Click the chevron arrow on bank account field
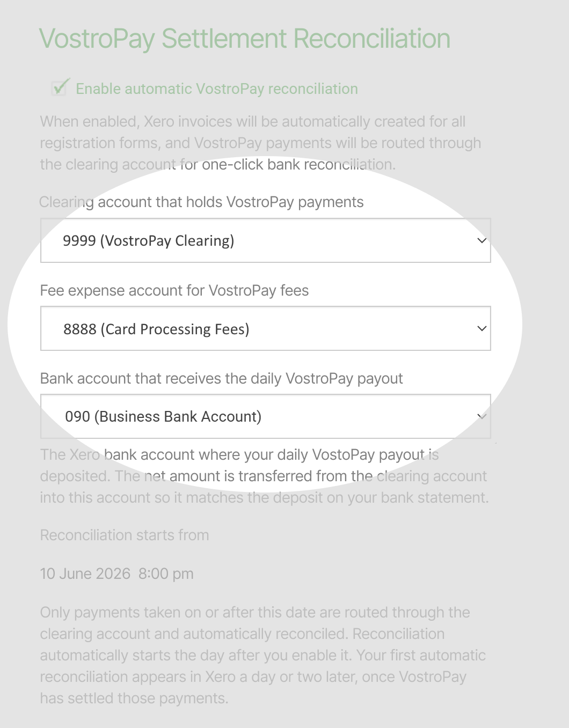The width and height of the screenshot is (569, 728). tap(482, 416)
